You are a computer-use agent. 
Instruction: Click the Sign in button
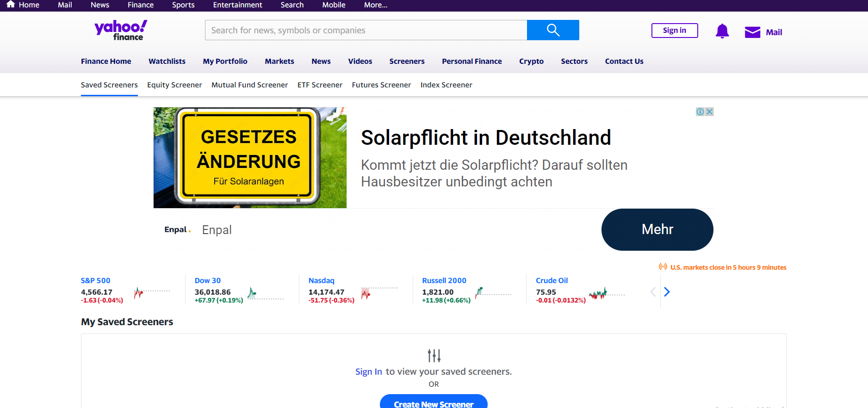675,31
